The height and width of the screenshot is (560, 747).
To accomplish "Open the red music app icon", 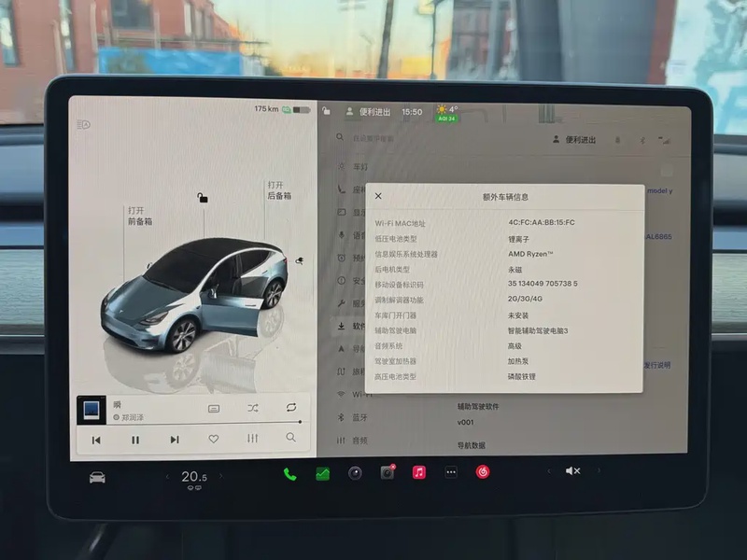I will click(419, 472).
